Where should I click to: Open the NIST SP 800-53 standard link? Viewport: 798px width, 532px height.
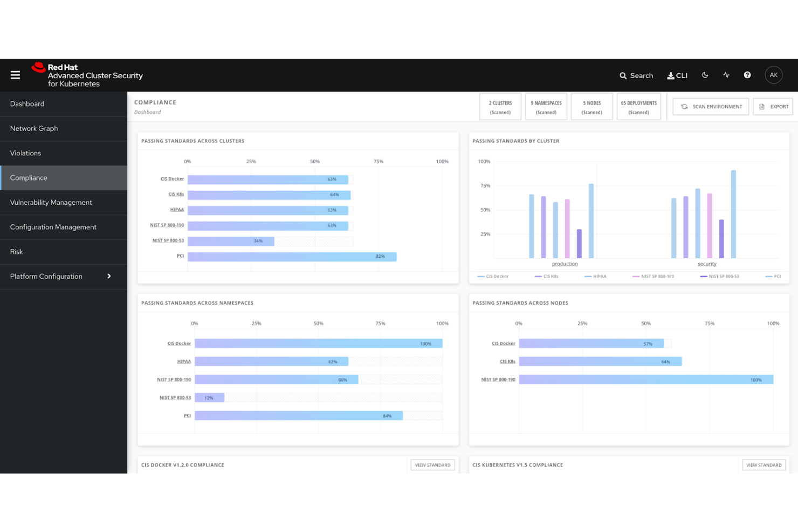pos(167,241)
